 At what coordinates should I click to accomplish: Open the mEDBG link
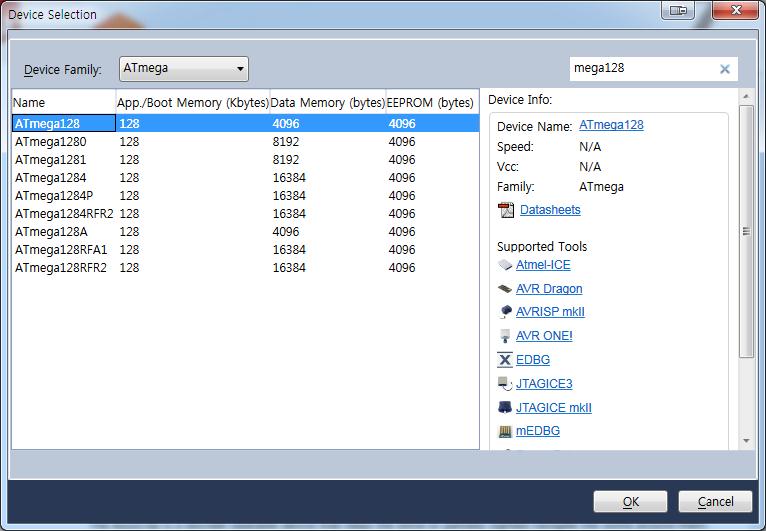[538, 431]
